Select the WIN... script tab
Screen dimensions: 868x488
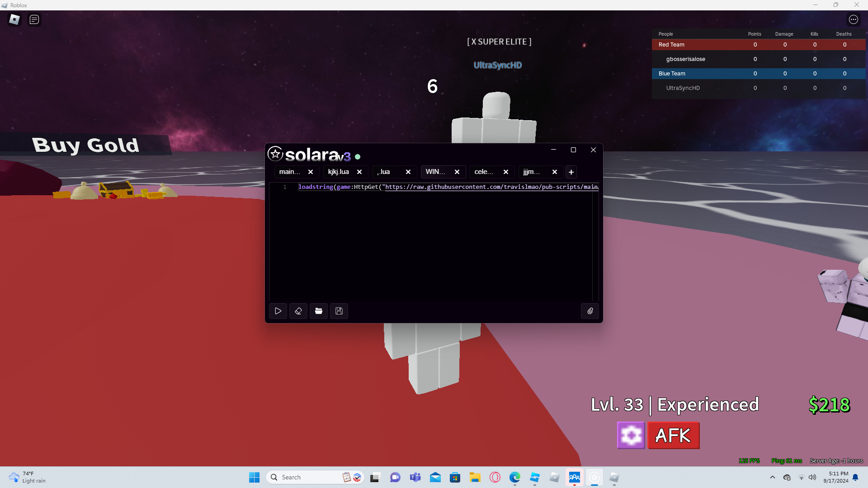click(x=435, y=172)
